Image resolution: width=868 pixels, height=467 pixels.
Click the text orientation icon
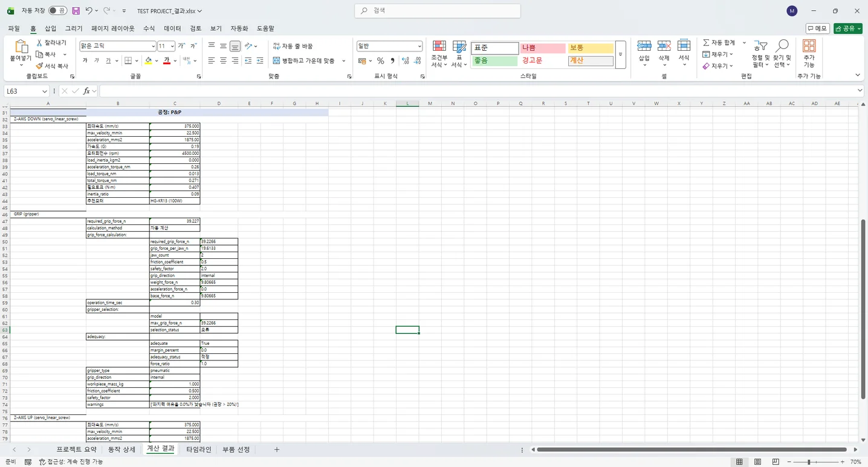click(x=250, y=46)
